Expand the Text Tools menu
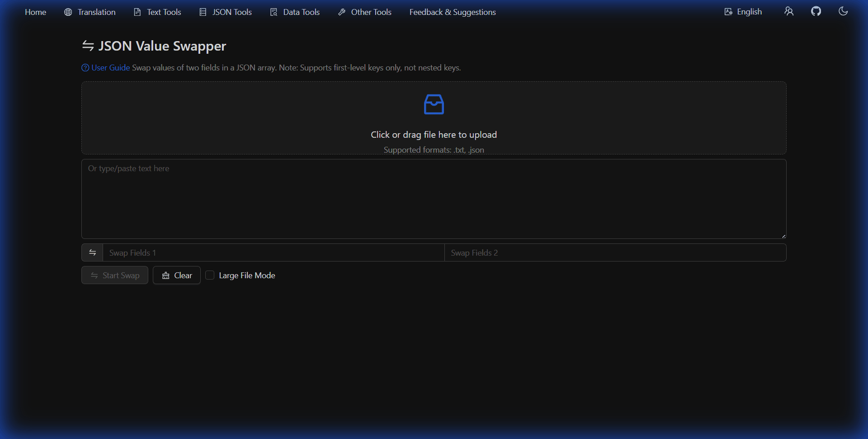This screenshot has width=868, height=439. pos(157,12)
